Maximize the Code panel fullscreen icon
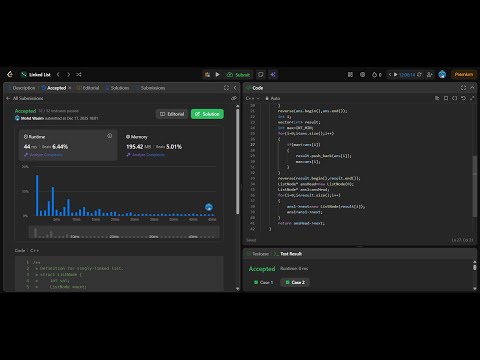 point(463,88)
